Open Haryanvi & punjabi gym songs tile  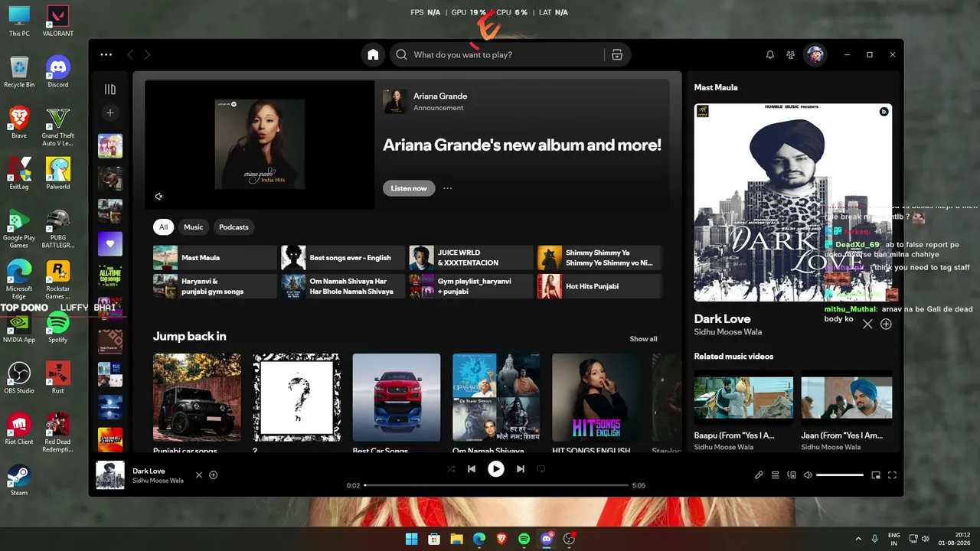point(215,286)
